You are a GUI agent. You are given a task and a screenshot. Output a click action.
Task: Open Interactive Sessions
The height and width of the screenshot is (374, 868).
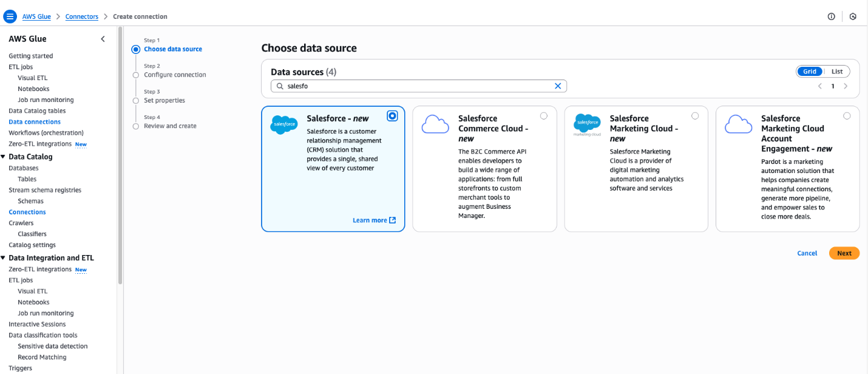[x=37, y=324]
